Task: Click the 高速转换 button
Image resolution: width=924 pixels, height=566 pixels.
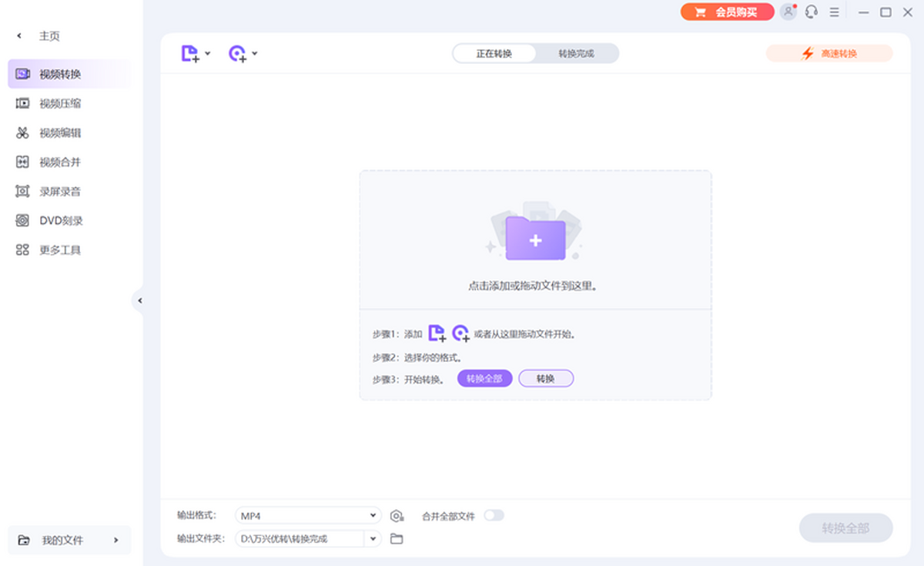Action: point(829,54)
